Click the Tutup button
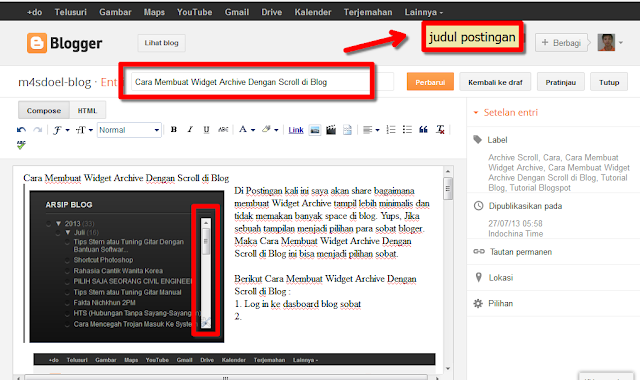Viewport: 640px width, 380px height. click(x=609, y=82)
